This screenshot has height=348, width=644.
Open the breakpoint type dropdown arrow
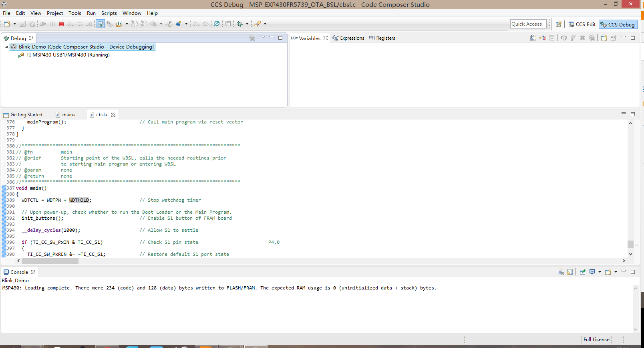pos(186,24)
